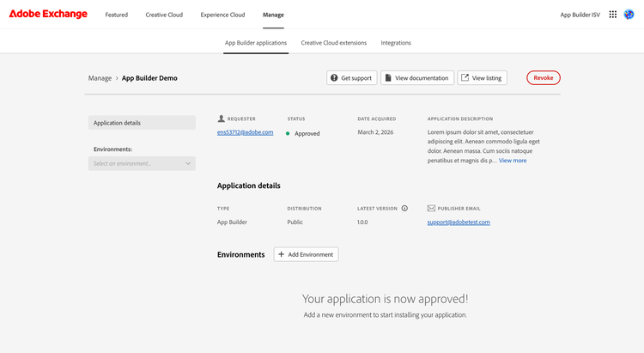644x353 pixels.
Task: Click the Public distribution value
Action: point(295,222)
